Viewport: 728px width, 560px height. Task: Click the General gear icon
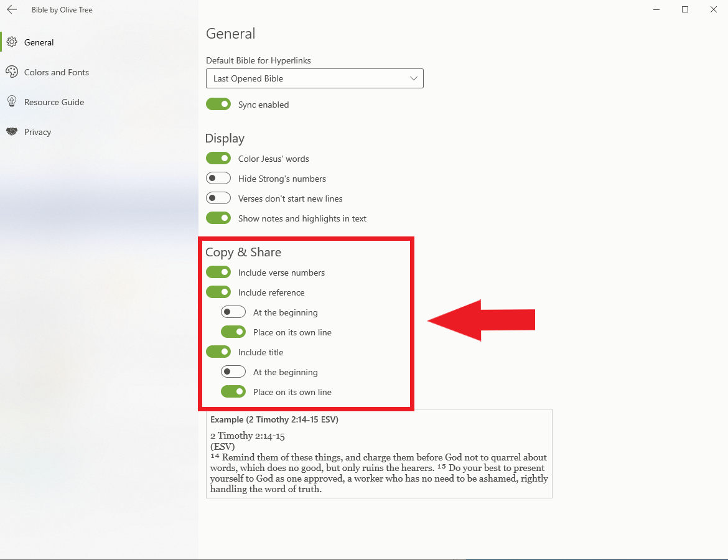click(x=11, y=42)
